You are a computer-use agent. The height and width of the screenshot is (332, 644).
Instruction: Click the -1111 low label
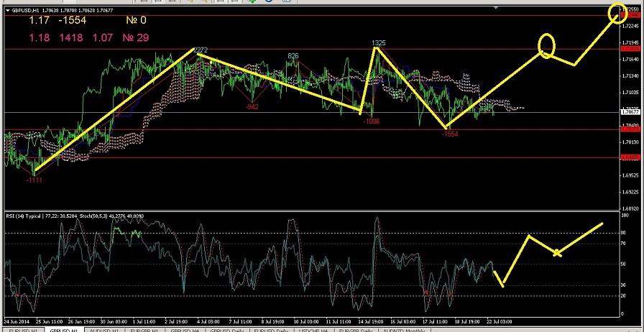click(33, 180)
